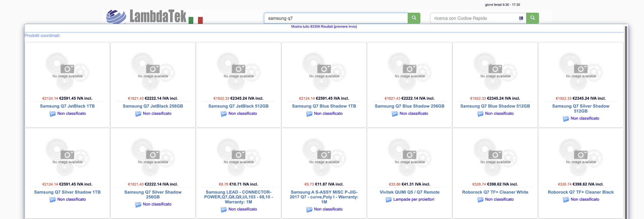
Task: Open Lampade per proiettori category link
Action: (x=414, y=199)
